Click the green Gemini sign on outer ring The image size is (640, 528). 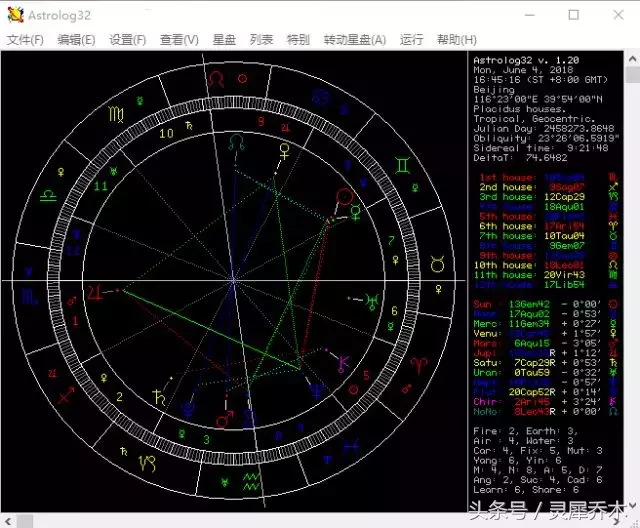pos(402,165)
